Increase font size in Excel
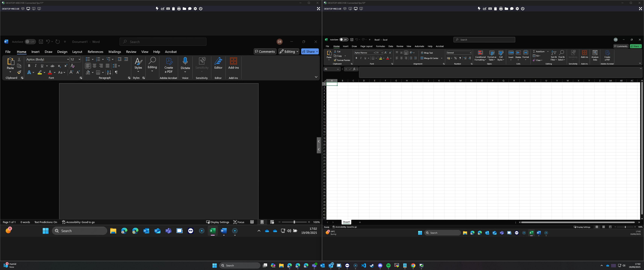644x270 pixels. coord(385,53)
